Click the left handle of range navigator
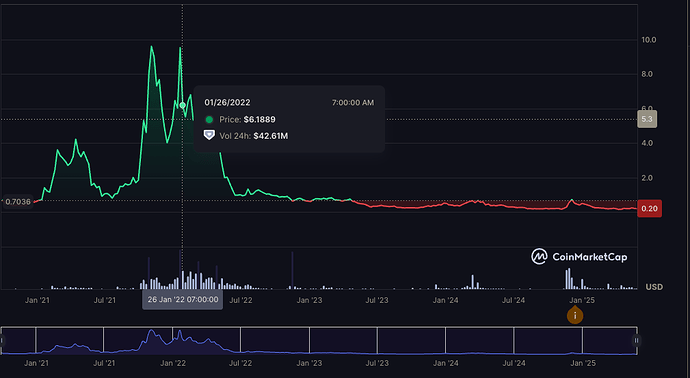The height and width of the screenshot is (378, 690). point(2,340)
